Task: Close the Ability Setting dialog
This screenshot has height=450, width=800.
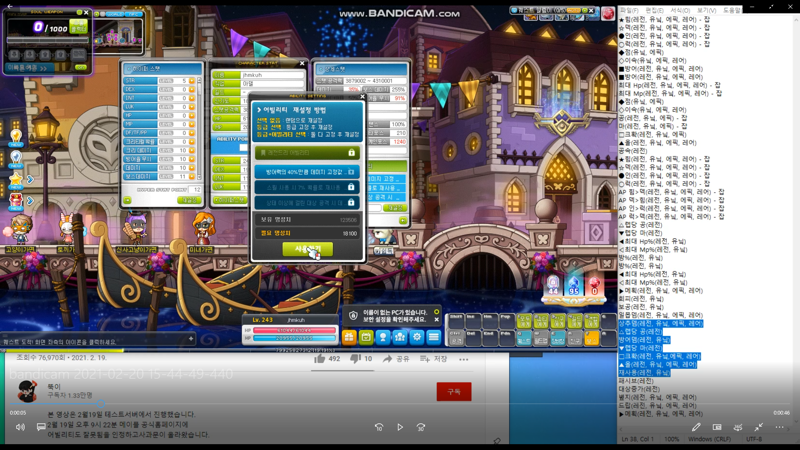Action: tap(363, 96)
